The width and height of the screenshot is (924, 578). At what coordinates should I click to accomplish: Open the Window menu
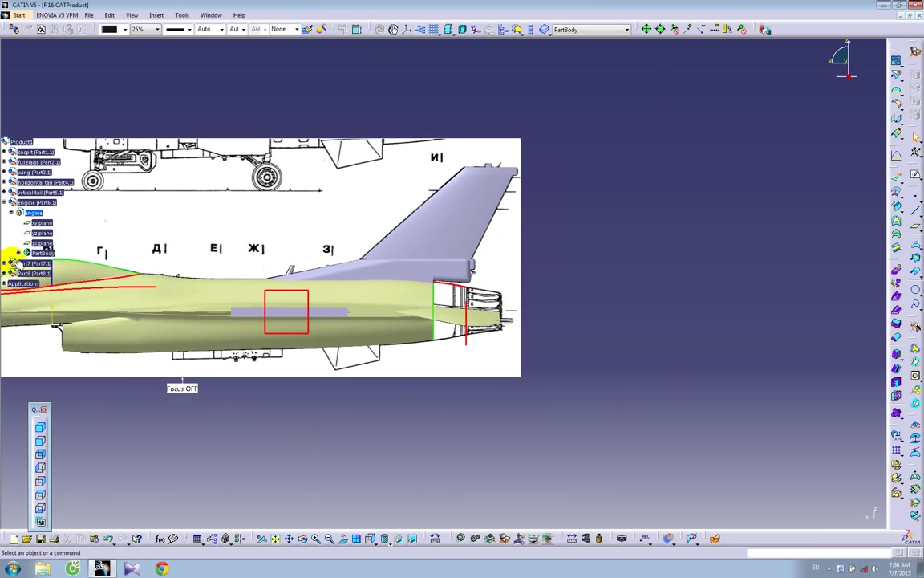point(211,15)
